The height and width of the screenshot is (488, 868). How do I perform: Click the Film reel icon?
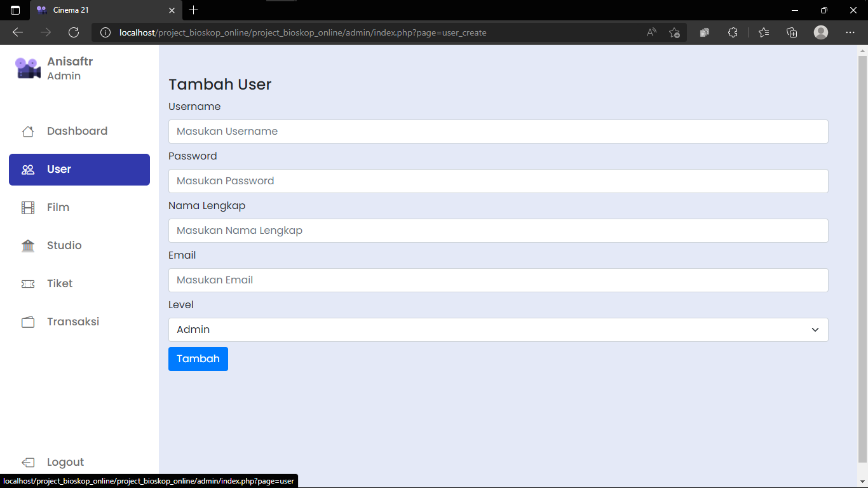tap(28, 207)
